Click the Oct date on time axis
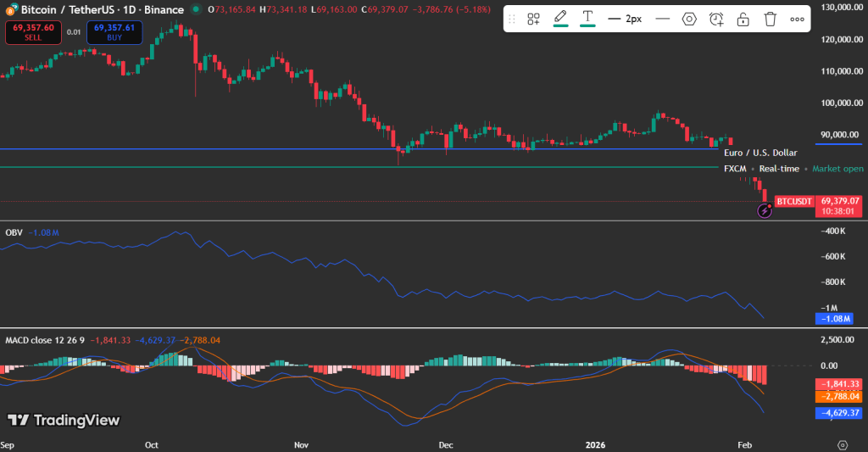The image size is (868, 452). 152,445
